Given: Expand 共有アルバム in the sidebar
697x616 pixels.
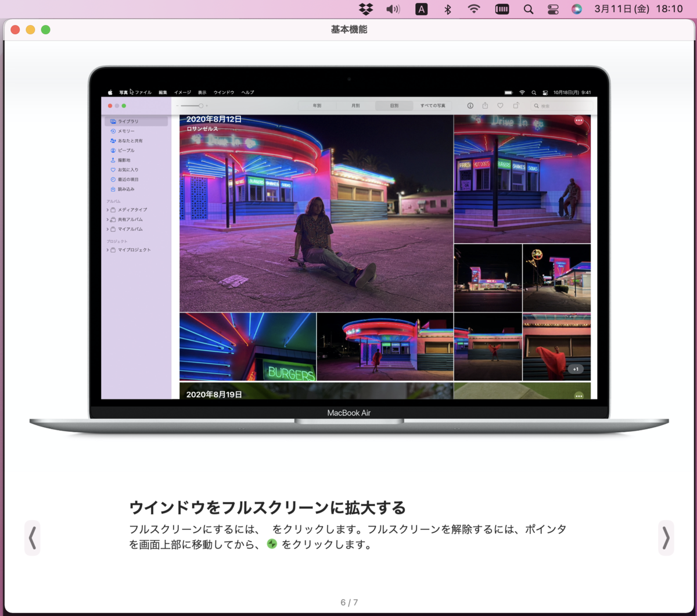Looking at the screenshot, I should (107, 220).
